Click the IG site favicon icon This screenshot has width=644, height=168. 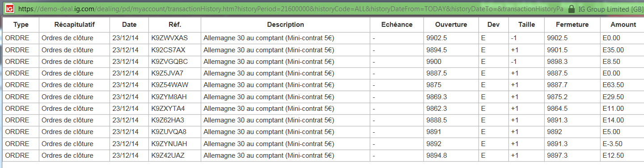point(10,8)
